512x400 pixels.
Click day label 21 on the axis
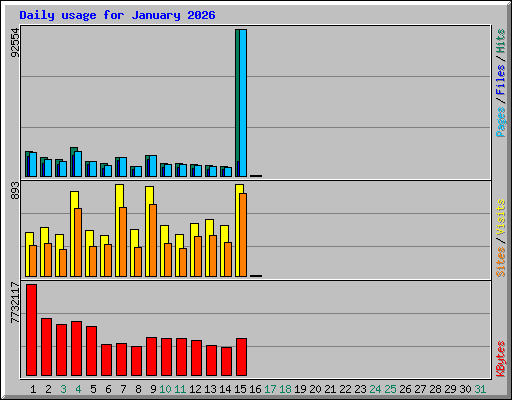point(330,389)
